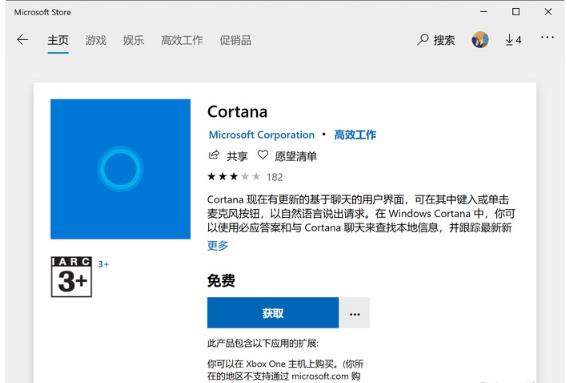The image size is (567, 383).
Task: Open the downloads indicator showing 4
Action: click(x=513, y=39)
